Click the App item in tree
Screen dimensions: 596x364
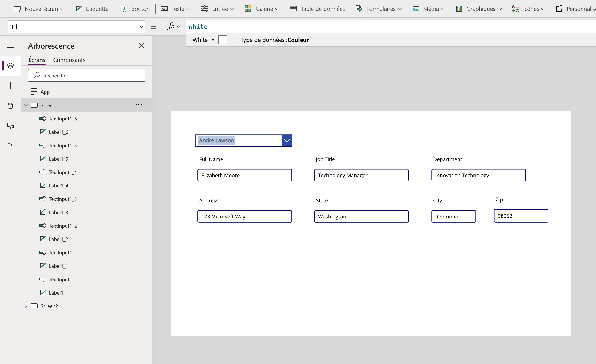(87, 92)
